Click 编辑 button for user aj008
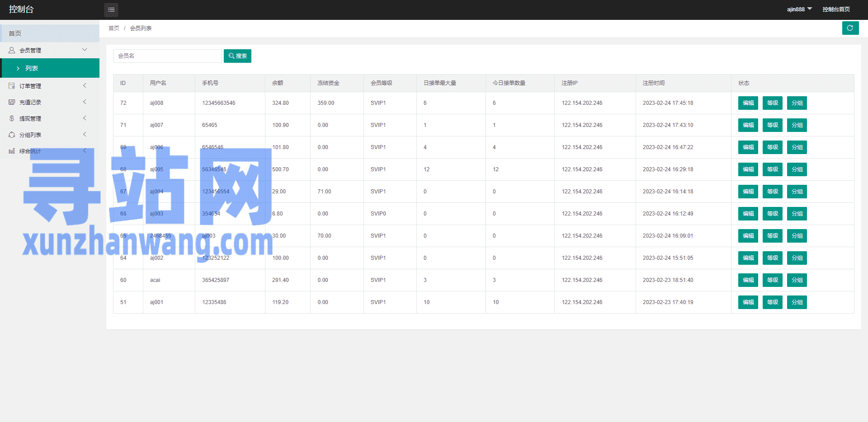This screenshot has height=422, width=868. [x=748, y=103]
